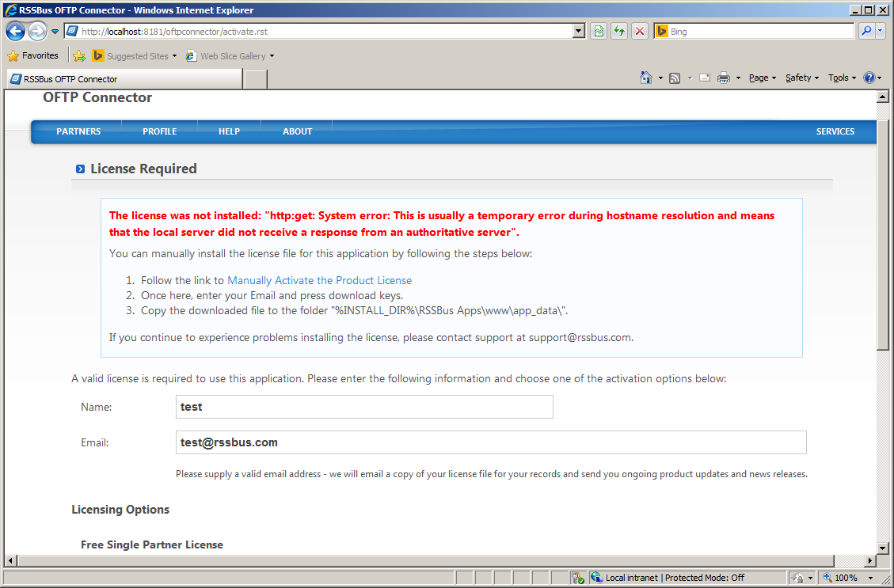Click the Compatibility View icon
This screenshot has width=894, height=588.
599,32
